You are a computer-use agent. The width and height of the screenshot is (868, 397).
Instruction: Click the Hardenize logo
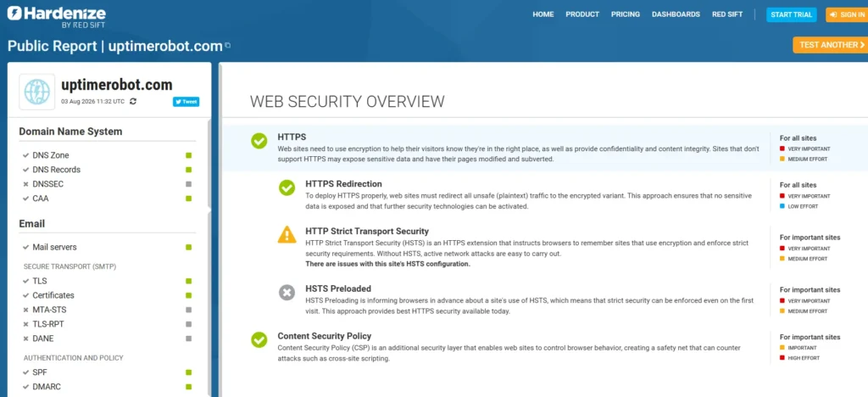click(57, 17)
